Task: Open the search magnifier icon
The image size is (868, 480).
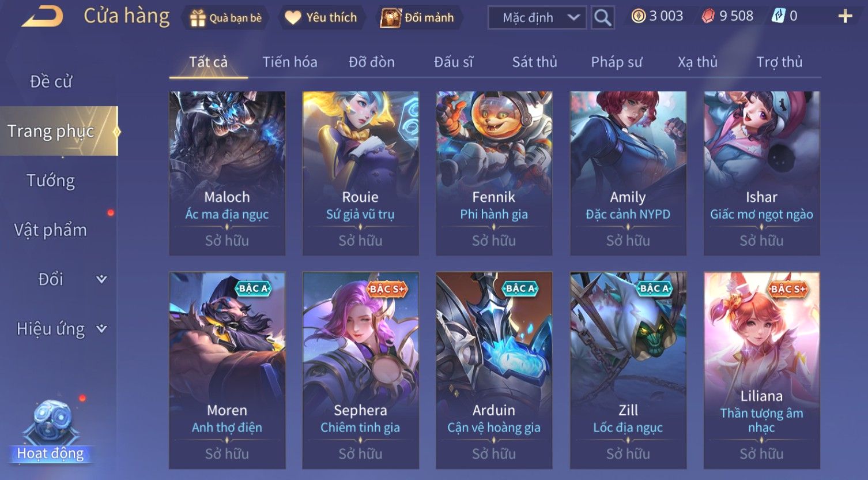Action: pos(602,18)
